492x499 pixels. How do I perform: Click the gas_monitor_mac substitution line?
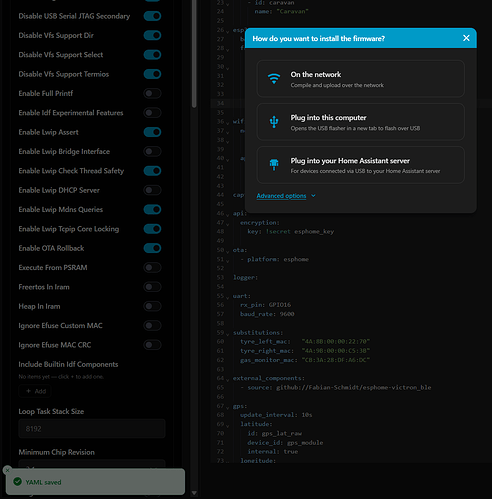coord(305,360)
